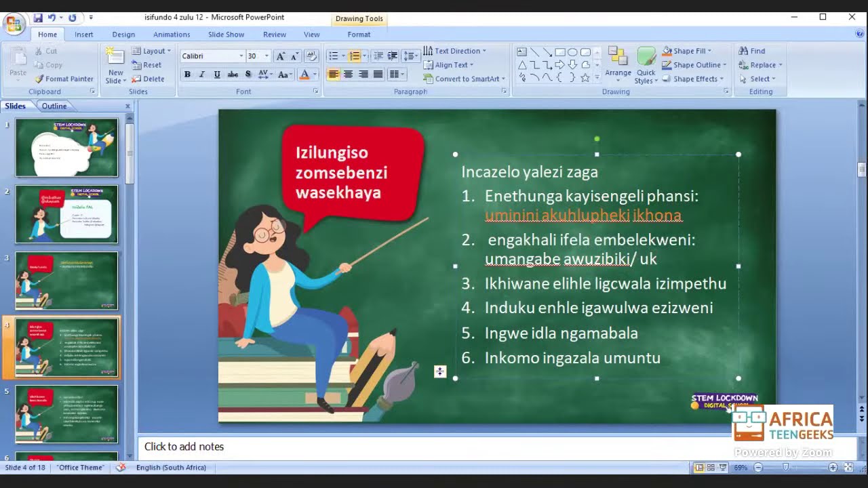Open the Layout dropdown
This screenshot has height=488, width=868.
pyautogui.click(x=151, y=51)
